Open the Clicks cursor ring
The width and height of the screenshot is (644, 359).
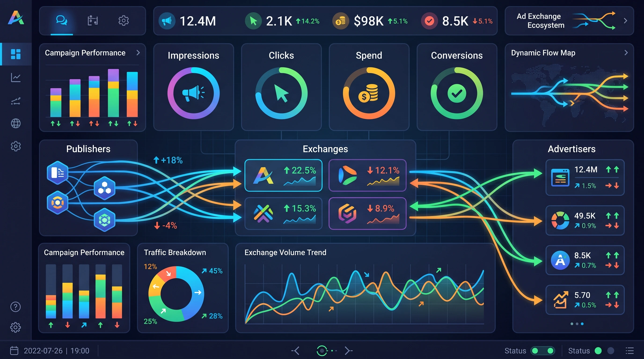(x=281, y=93)
